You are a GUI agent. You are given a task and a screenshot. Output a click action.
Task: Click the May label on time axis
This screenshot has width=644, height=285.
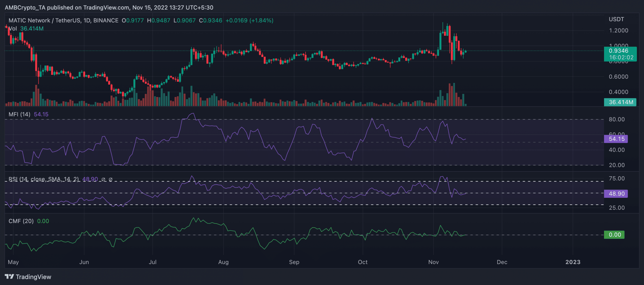pos(13,262)
